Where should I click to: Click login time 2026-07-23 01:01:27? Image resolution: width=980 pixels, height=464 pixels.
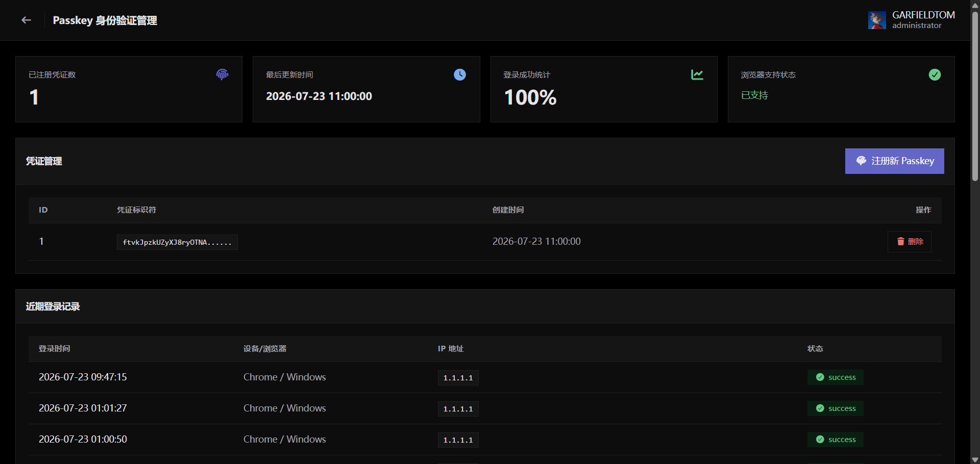tap(83, 408)
